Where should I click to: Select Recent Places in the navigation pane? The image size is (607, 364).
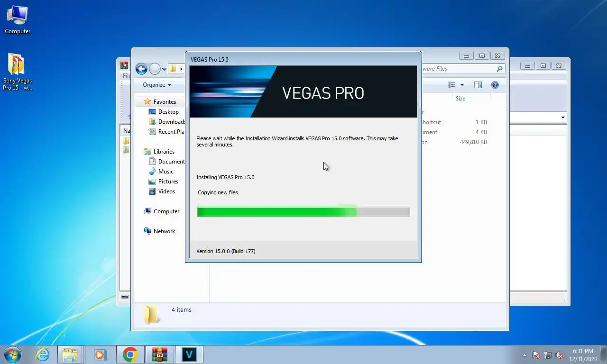point(171,132)
